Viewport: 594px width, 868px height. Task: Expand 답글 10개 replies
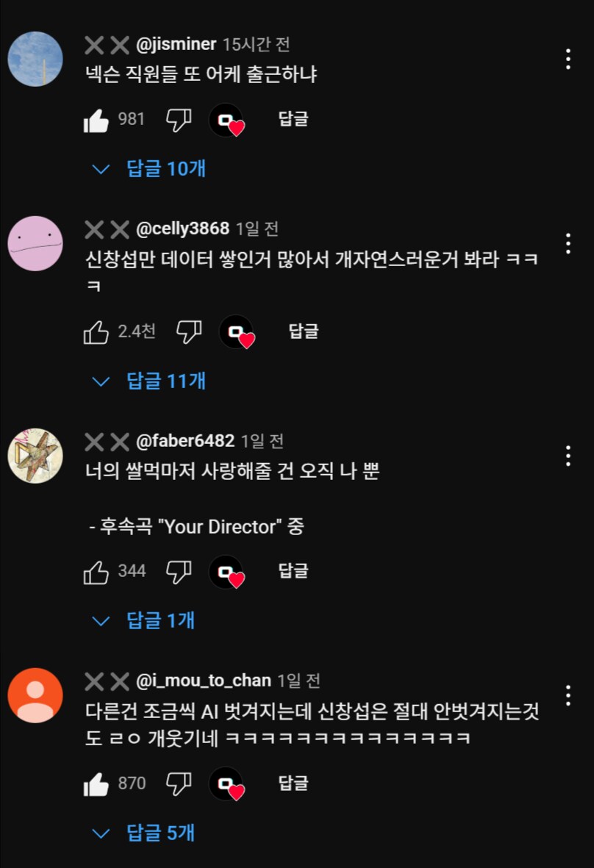coord(149,169)
